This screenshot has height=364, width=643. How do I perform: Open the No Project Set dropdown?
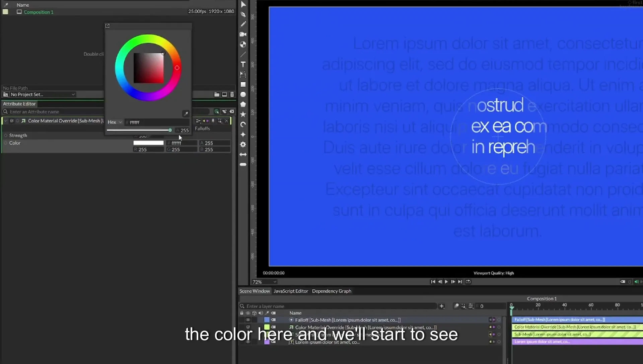pyautogui.click(x=43, y=95)
